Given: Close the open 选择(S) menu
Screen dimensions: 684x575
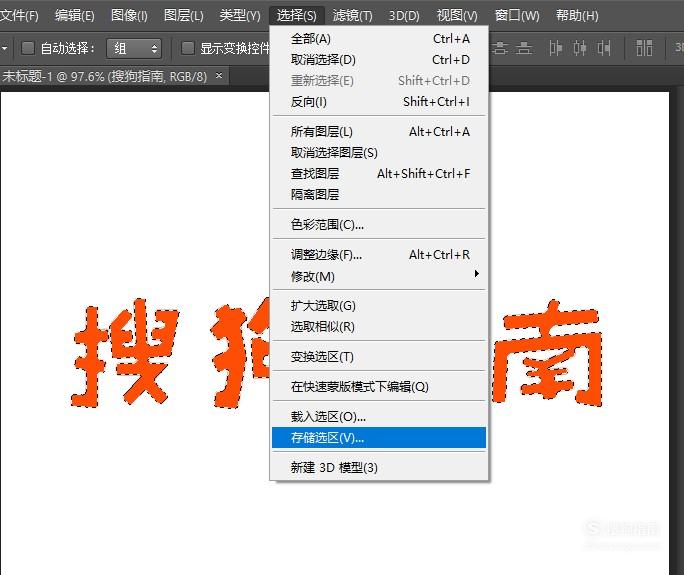Looking at the screenshot, I should coord(297,16).
